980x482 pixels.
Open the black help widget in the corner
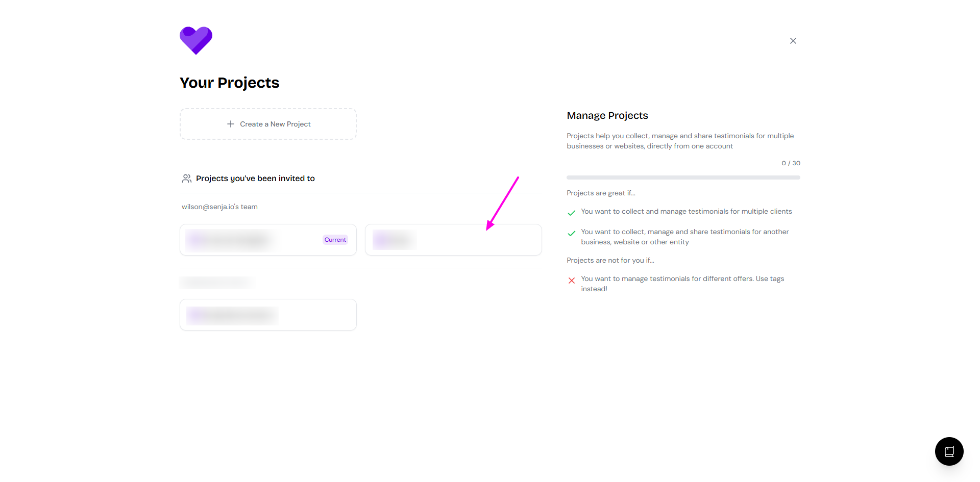949,451
